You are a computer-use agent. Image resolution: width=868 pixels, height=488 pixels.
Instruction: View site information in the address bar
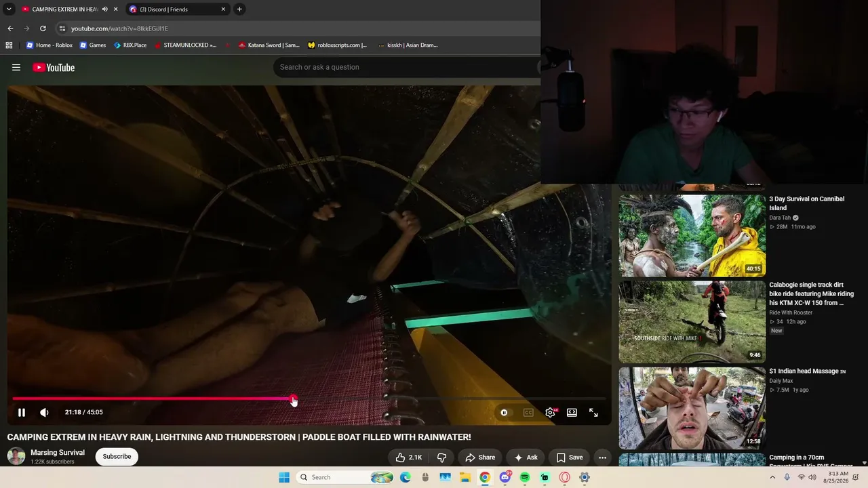point(62,28)
